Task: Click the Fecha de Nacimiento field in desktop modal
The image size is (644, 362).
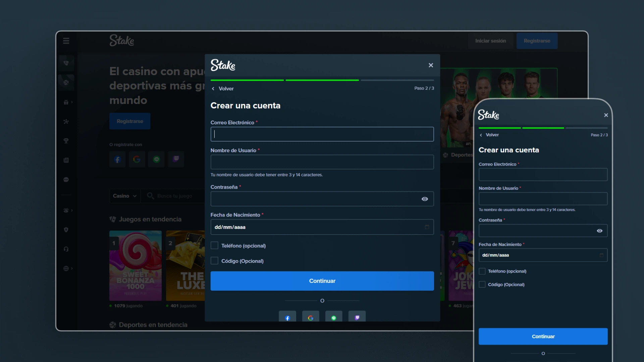Action: pyautogui.click(x=322, y=227)
